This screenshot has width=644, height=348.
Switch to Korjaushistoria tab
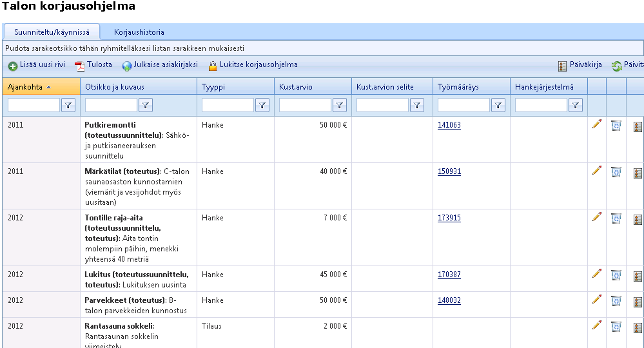point(139,32)
